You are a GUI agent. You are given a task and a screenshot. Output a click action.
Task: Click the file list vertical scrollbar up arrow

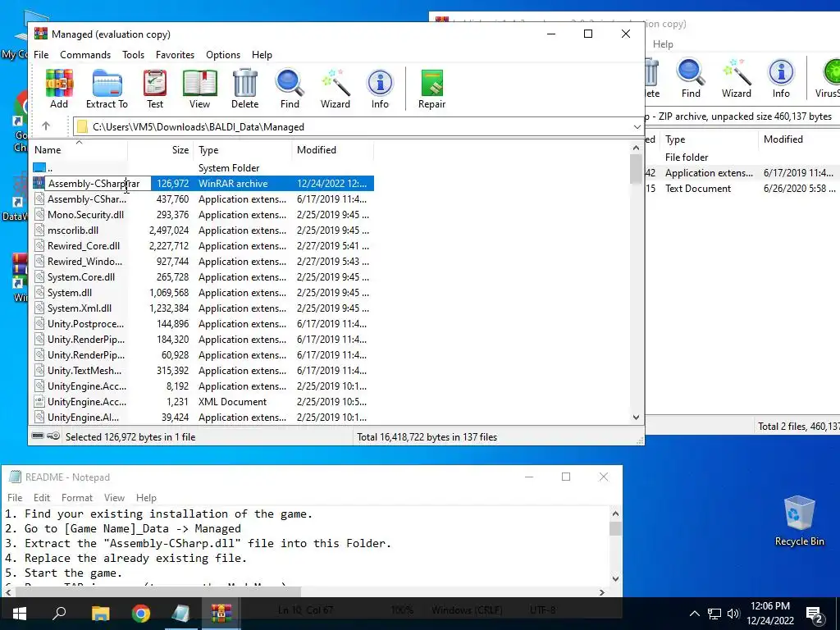point(636,148)
